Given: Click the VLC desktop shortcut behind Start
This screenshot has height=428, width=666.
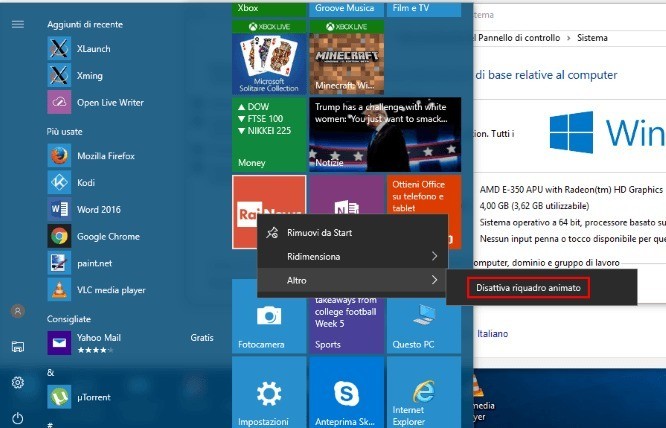Looking at the screenshot, I should (484, 399).
